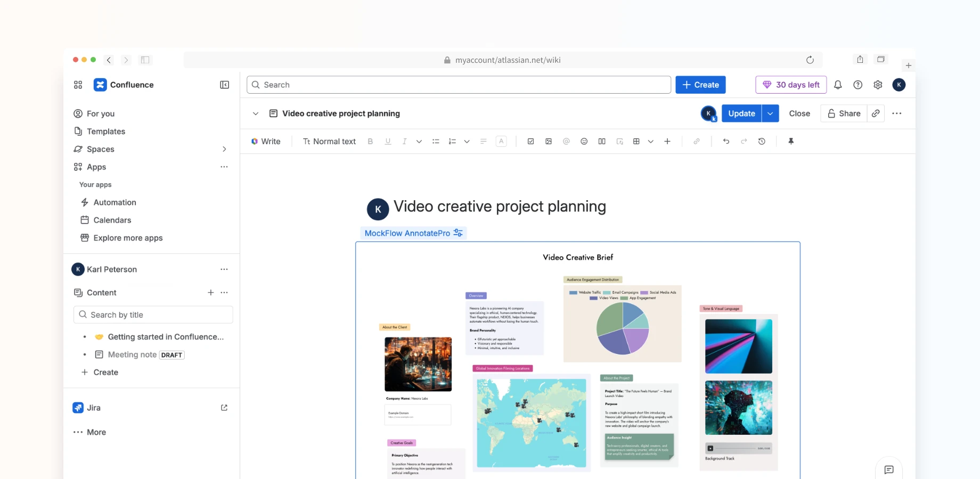Click the Search by title field
The height and width of the screenshot is (479, 980).
click(153, 315)
